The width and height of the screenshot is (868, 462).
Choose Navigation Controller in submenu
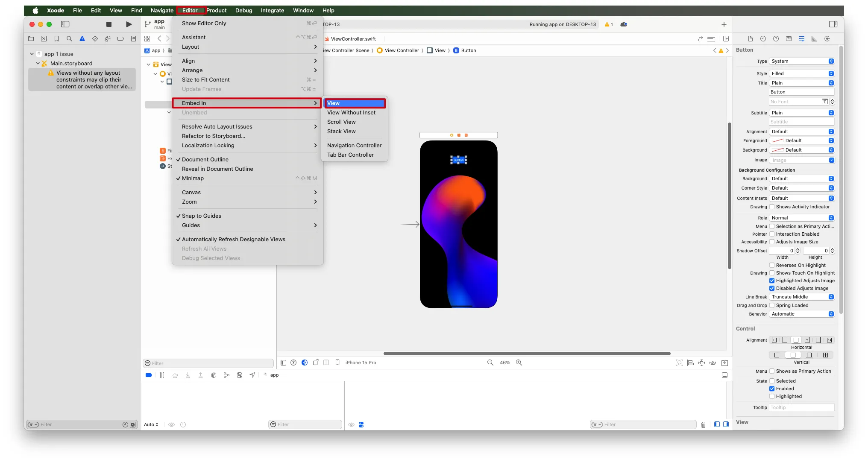pyautogui.click(x=354, y=146)
